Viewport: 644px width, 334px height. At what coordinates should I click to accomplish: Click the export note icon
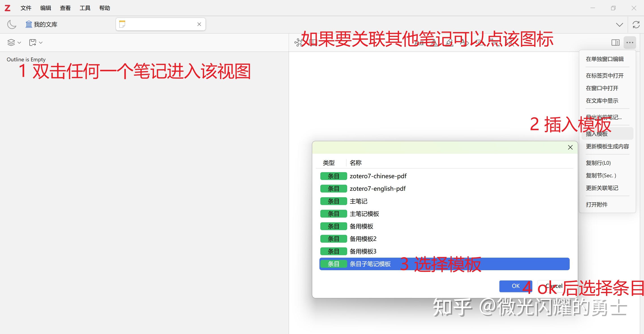pyautogui.click(x=33, y=42)
